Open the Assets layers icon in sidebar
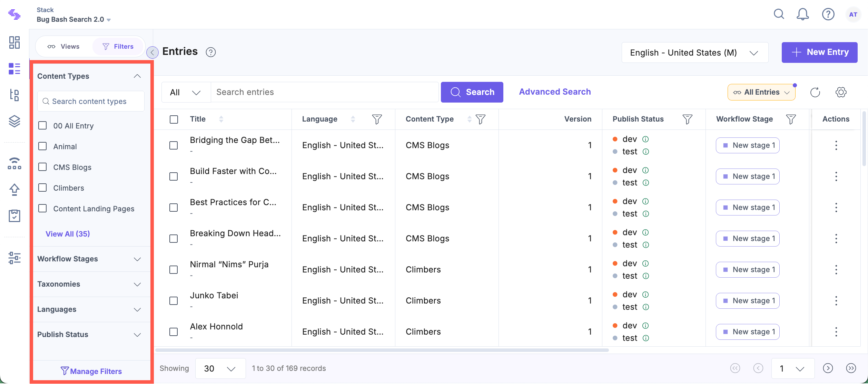Image resolution: width=868 pixels, height=384 pixels. tap(14, 121)
